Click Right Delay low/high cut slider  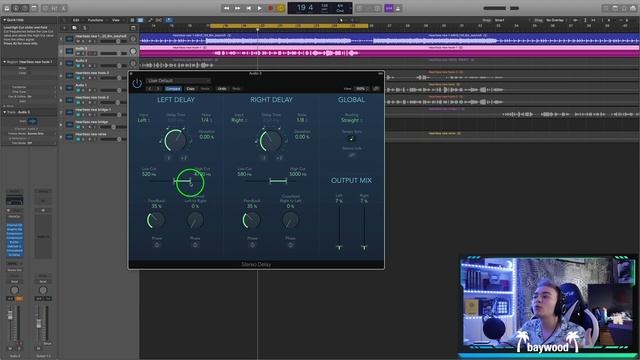[x=278, y=181]
